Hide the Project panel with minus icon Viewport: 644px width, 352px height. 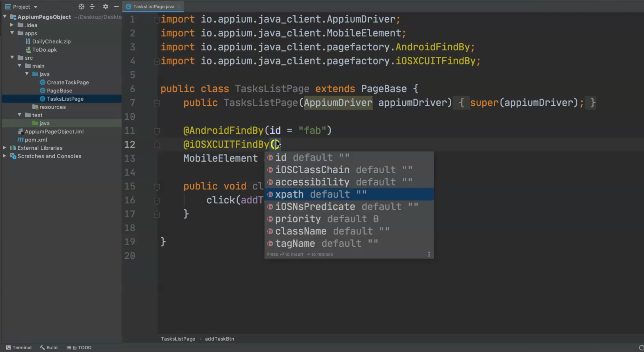116,7
